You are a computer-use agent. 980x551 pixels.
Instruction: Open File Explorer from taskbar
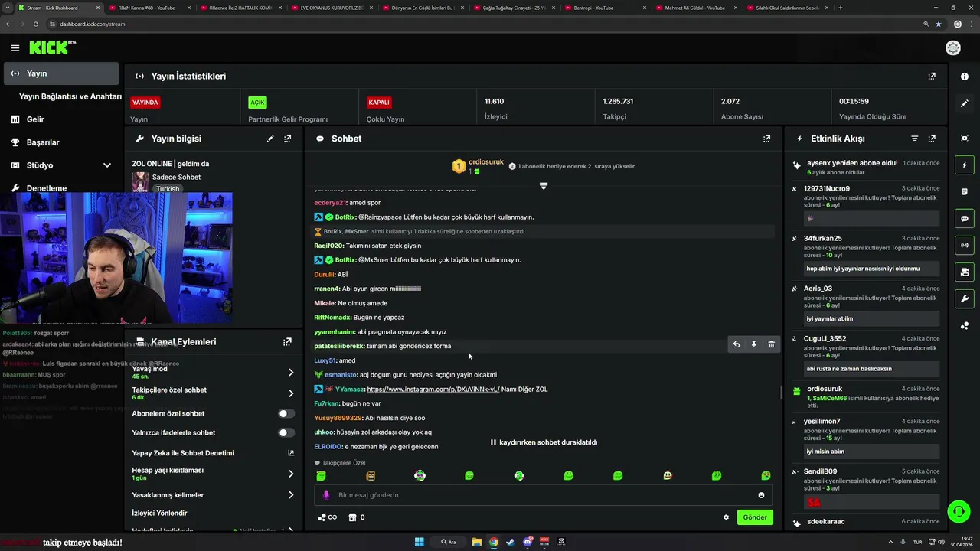pos(476,542)
